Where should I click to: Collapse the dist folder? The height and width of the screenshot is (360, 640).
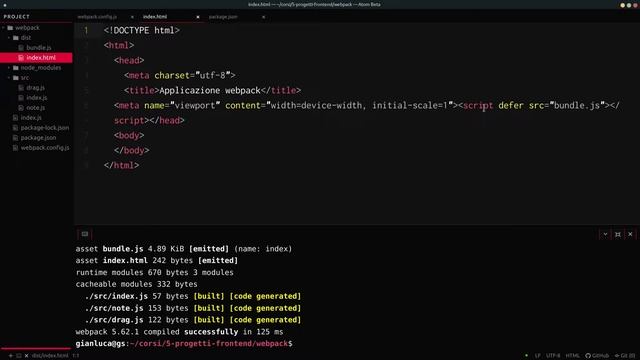(9, 38)
